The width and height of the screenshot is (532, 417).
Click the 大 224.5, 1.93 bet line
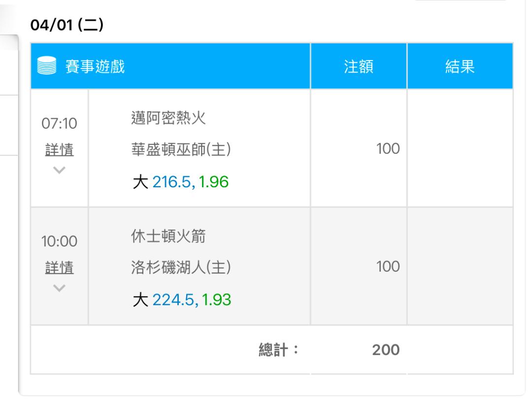pyautogui.click(x=182, y=300)
